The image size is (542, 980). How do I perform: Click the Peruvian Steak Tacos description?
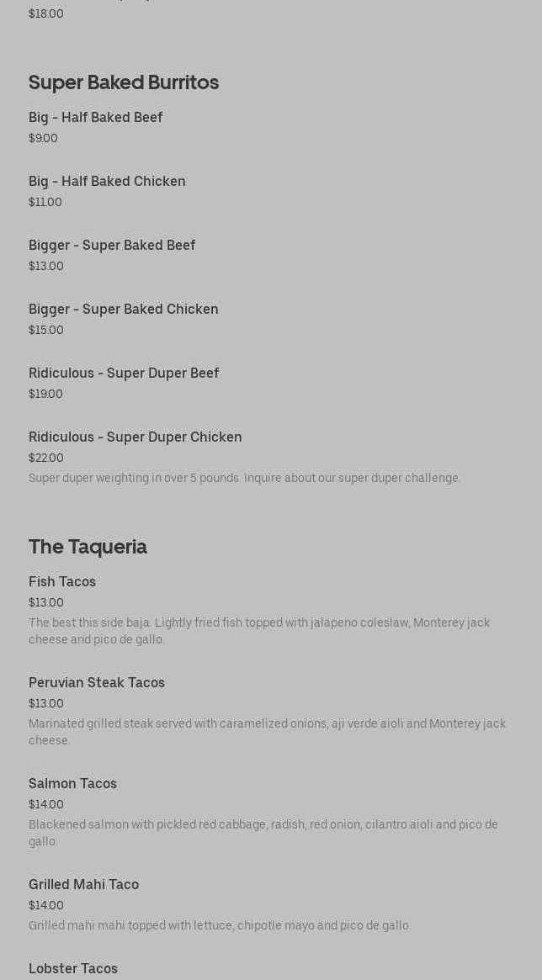point(267,732)
